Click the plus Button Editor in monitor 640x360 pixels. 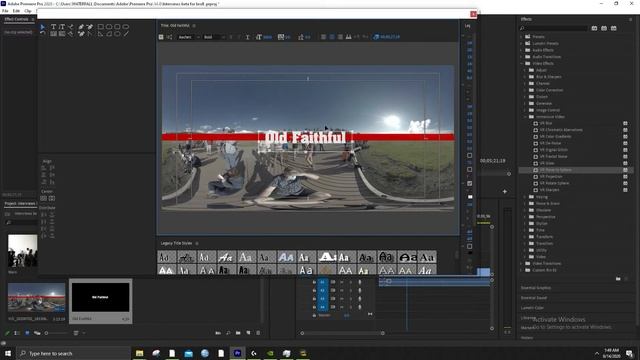(505, 191)
